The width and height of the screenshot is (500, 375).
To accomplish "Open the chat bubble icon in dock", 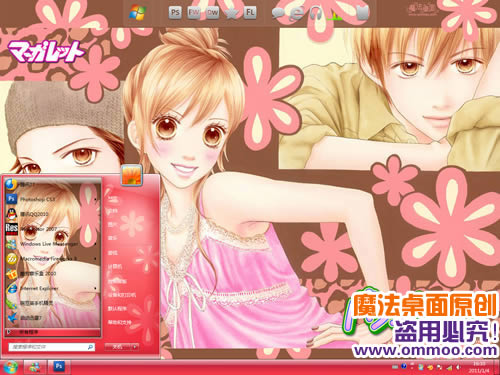I will pos(278,13).
